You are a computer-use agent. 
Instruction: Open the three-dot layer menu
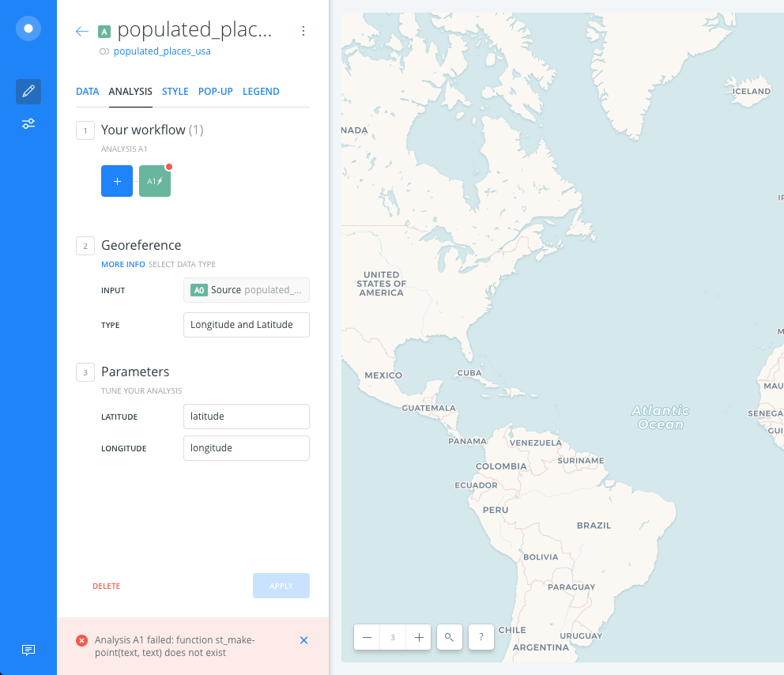303,30
